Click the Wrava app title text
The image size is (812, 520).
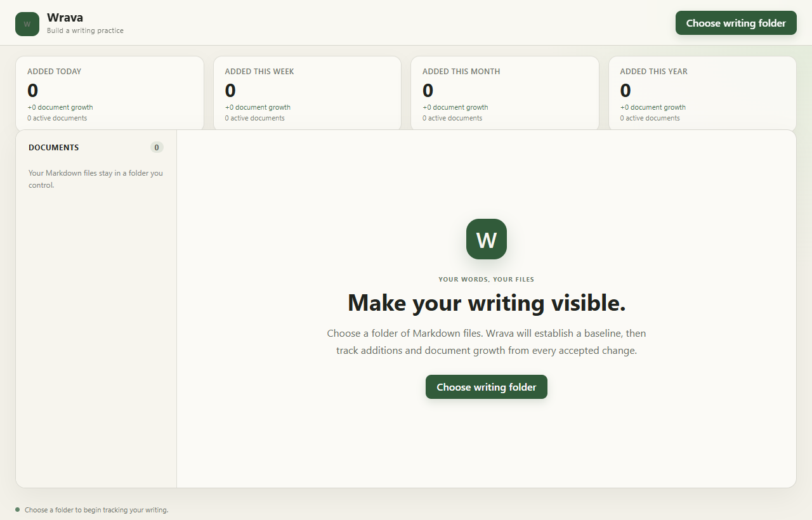coord(65,18)
